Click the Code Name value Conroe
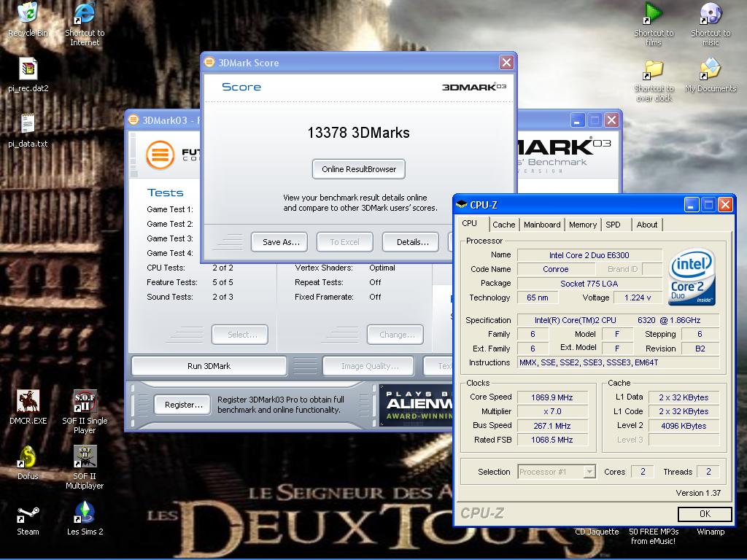 pos(555,269)
